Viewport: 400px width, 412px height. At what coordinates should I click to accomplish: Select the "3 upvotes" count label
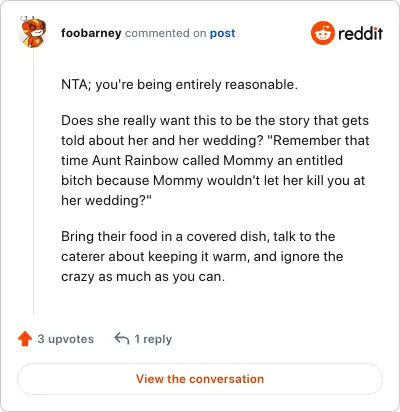pyautogui.click(x=66, y=339)
